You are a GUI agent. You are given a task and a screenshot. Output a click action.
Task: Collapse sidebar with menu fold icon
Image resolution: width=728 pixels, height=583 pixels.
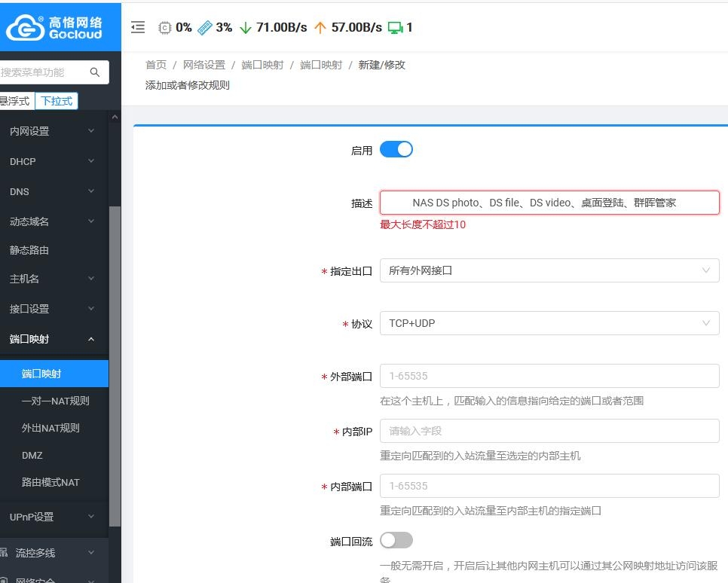pos(138,27)
